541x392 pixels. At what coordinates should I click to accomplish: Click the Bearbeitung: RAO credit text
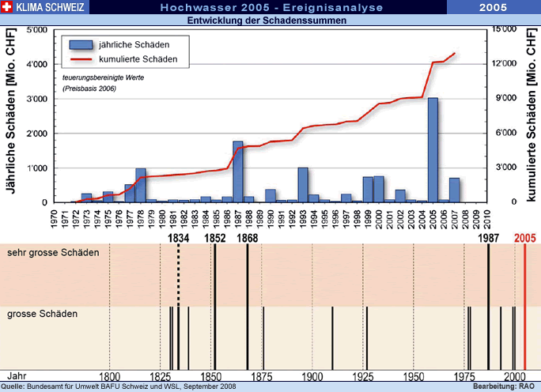click(505, 387)
